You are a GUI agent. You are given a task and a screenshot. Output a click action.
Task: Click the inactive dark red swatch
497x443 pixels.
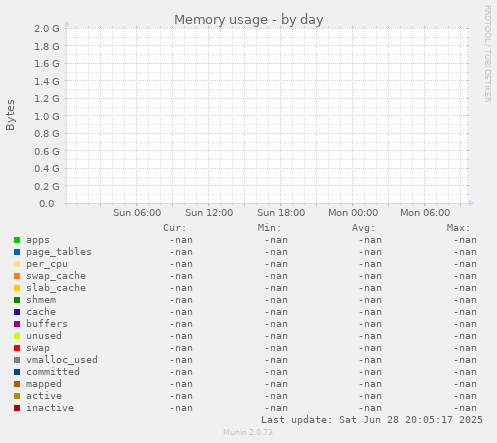click(x=17, y=408)
